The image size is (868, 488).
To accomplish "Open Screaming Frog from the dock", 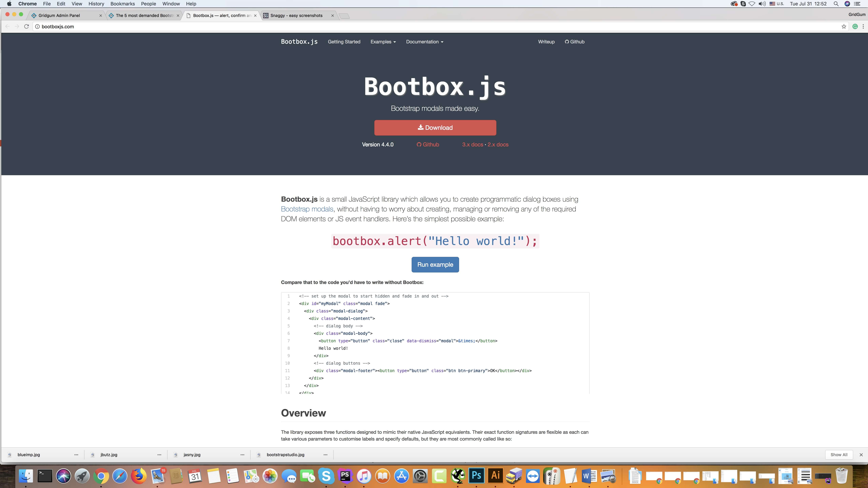I will click(458, 476).
